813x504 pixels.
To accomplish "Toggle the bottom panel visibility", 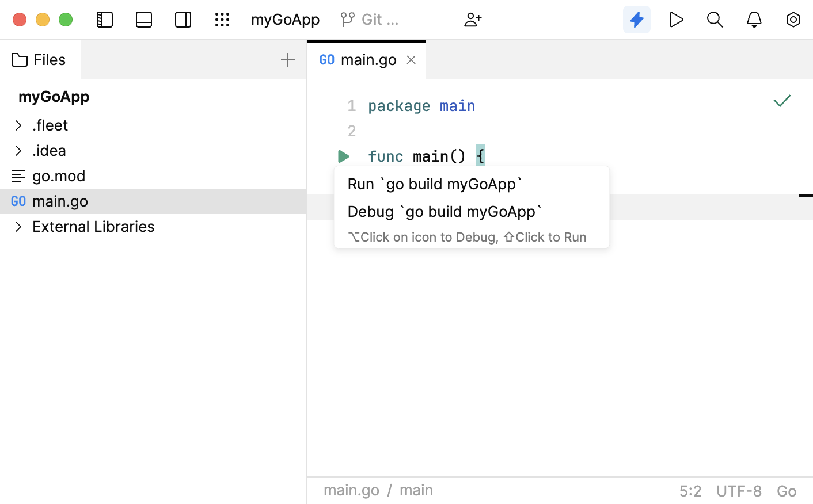I will click(x=143, y=19).
